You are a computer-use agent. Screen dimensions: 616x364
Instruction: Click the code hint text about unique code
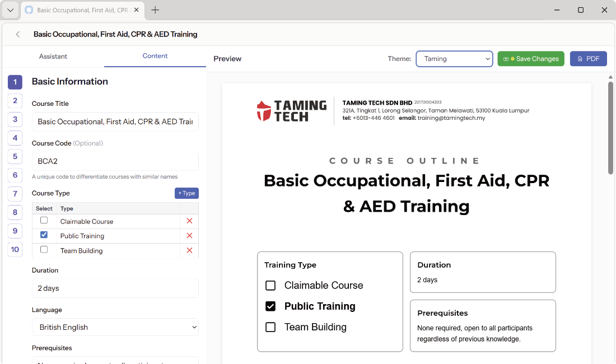pos(105,177)
